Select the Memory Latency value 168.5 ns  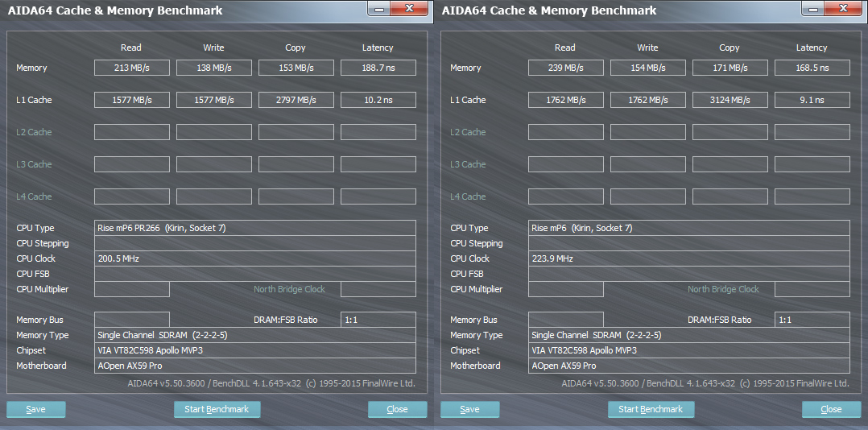(x=812, y=68)
